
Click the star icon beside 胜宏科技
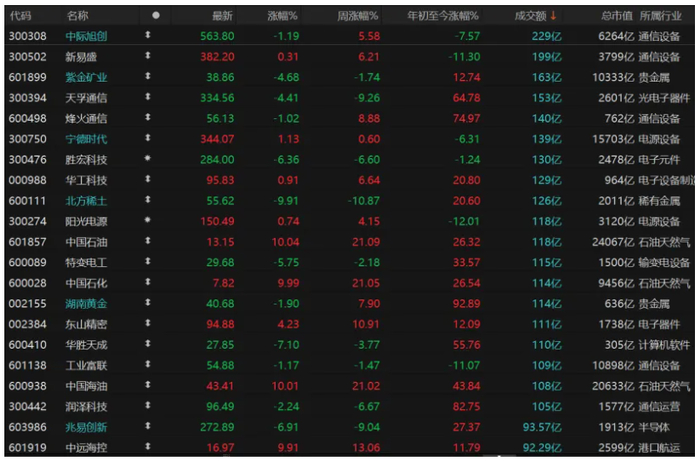coord(148,159)
